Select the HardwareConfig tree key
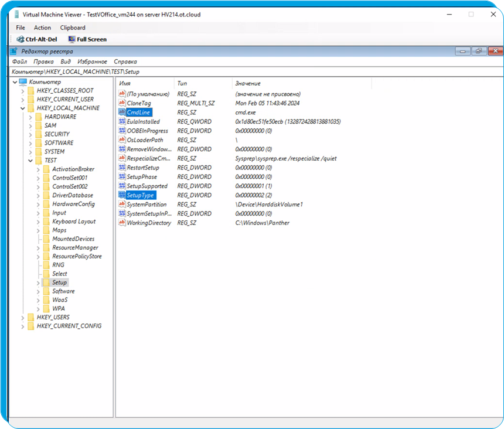The image size is (504, 429). click(74, 204)
